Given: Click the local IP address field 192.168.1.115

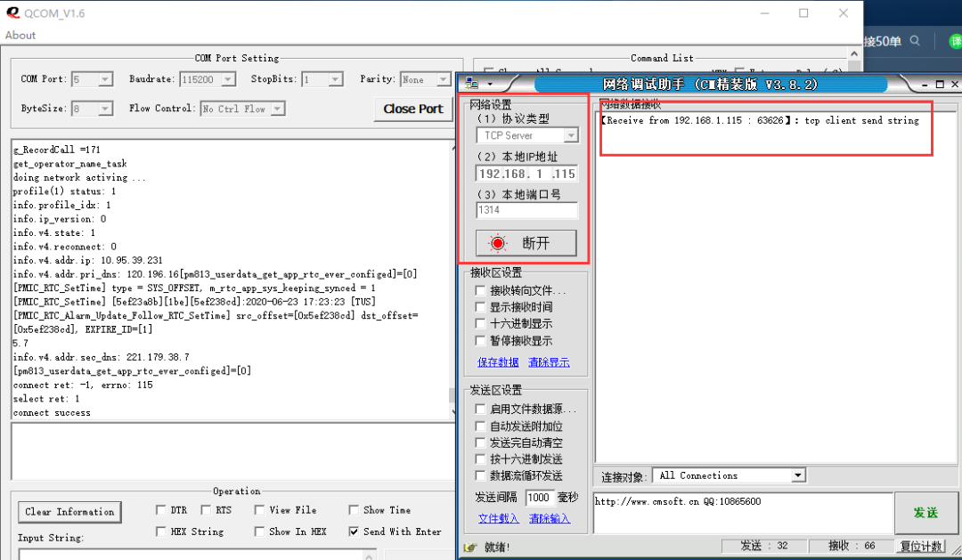Looking at the screenshot, I should (526, 174).
